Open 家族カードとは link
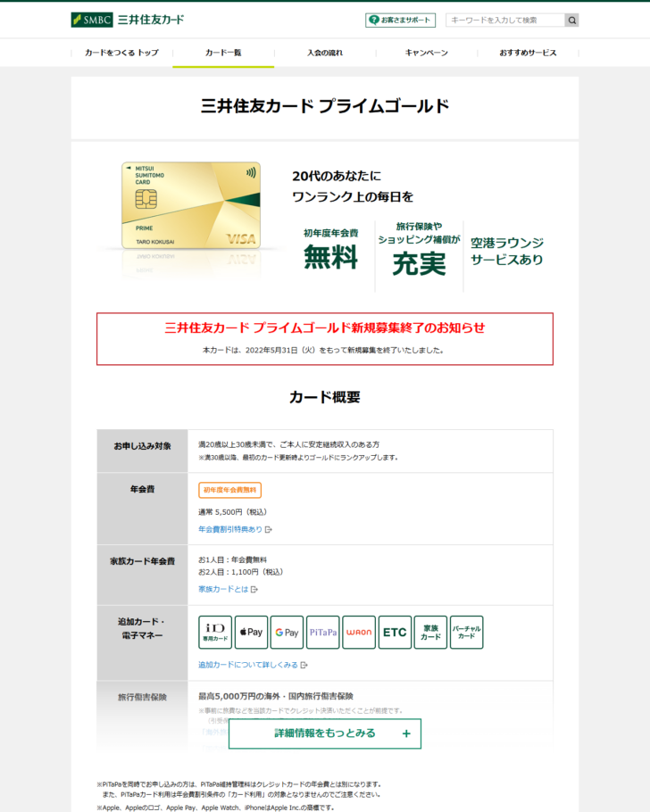 223,589
